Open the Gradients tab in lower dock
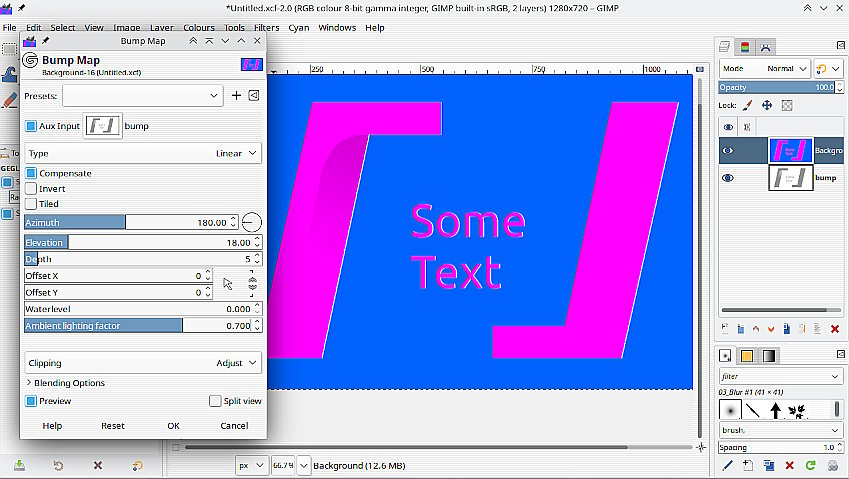849x479 pixels. (768, 356)
